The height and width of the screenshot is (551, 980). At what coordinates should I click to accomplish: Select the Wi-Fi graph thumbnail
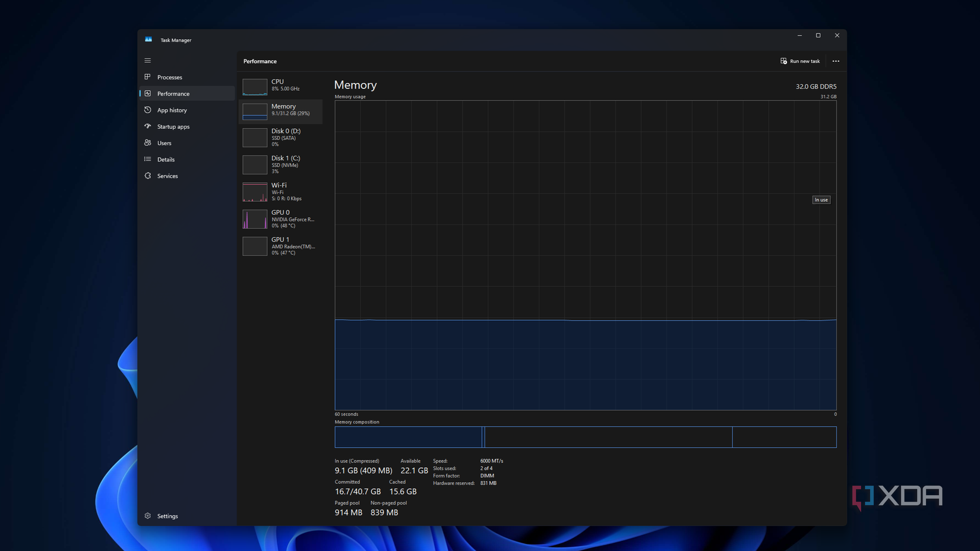click(x=255, y=192)
